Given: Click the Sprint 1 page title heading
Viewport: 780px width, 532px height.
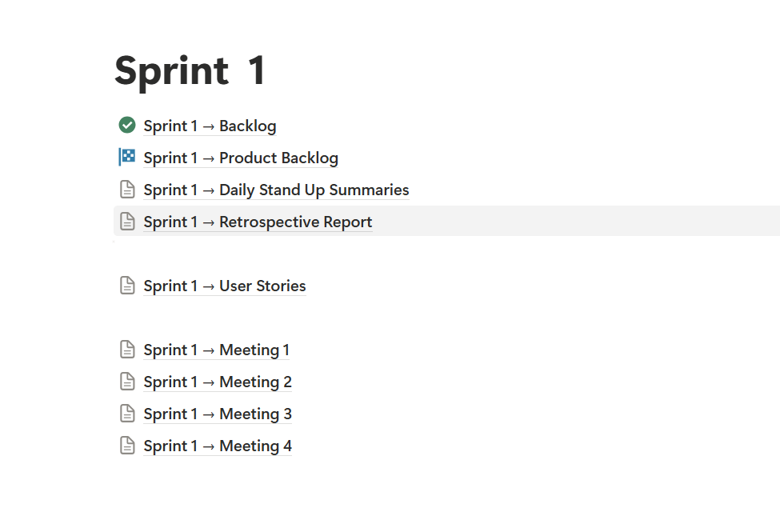Looking at the screenshot, I should (x=190, y=70).
